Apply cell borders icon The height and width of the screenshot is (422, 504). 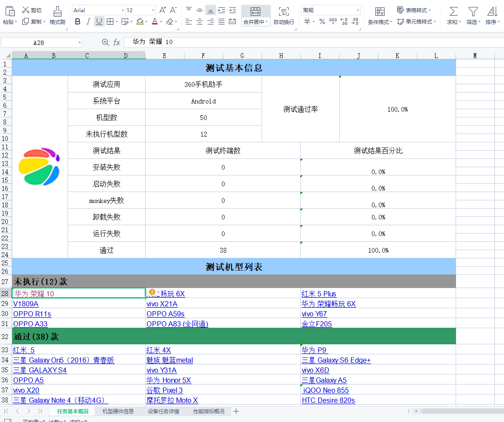[x=110, y=21]
